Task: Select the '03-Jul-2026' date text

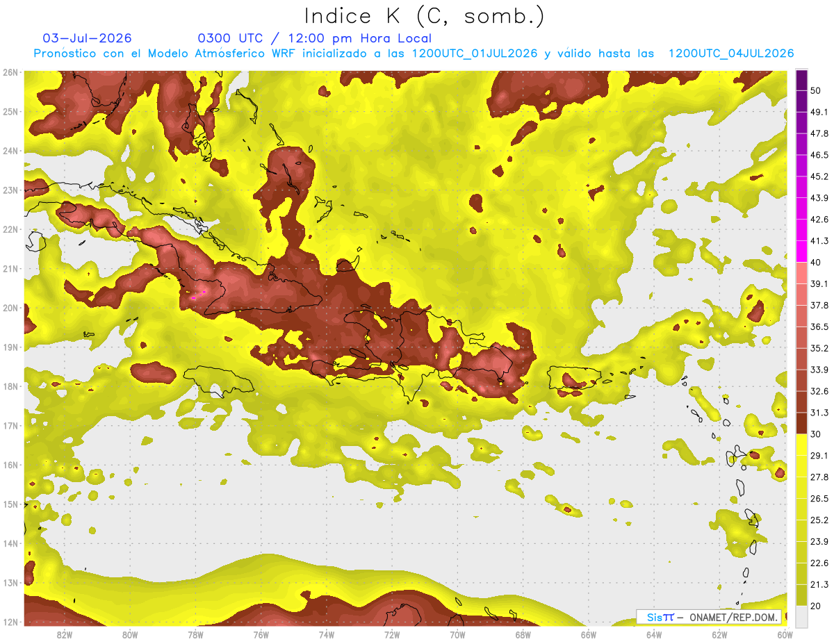Action: [87, 38]
